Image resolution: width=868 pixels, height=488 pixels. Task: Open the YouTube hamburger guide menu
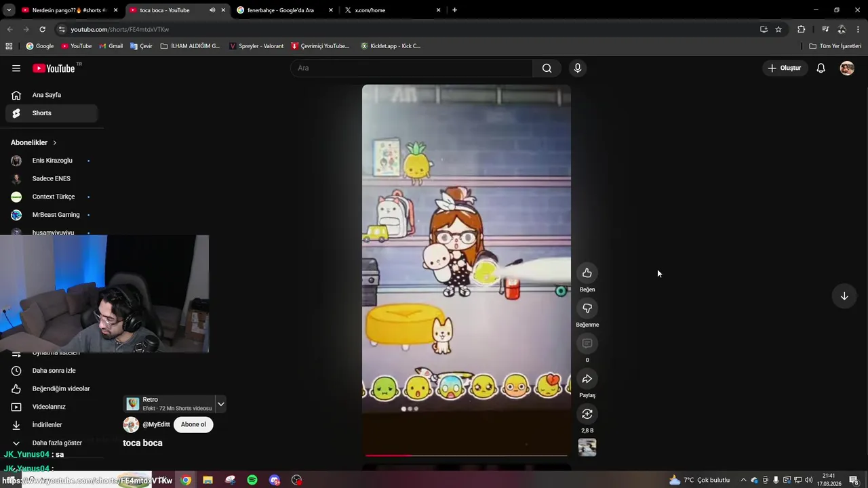pyautogui.click(x=16, y=68)
